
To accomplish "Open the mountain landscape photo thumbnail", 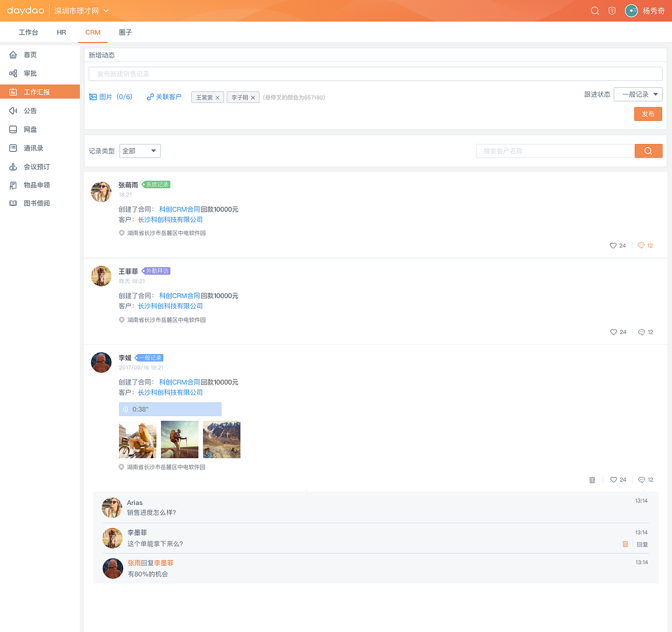I will (x=222, y=439).
